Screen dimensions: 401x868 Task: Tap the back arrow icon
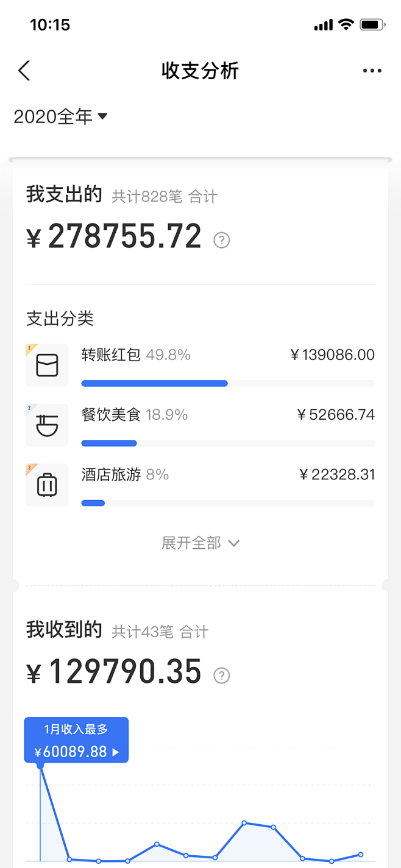[x=24, y=71]
